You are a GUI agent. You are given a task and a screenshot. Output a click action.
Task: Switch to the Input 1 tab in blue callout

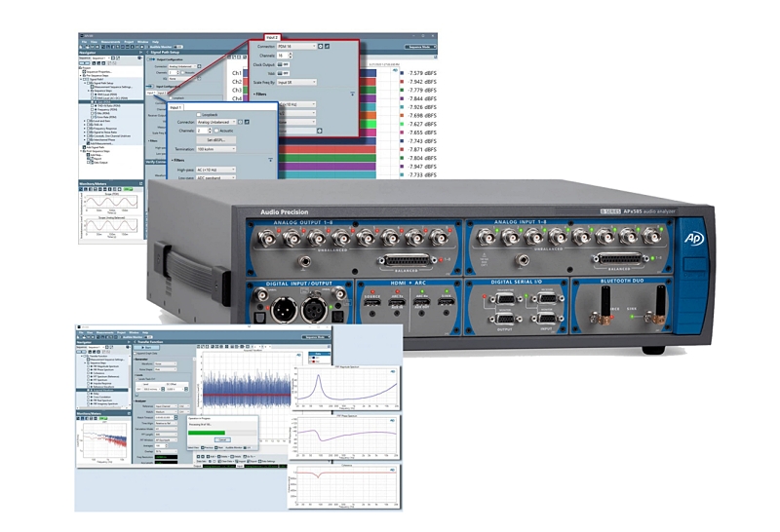click(175, 107)
